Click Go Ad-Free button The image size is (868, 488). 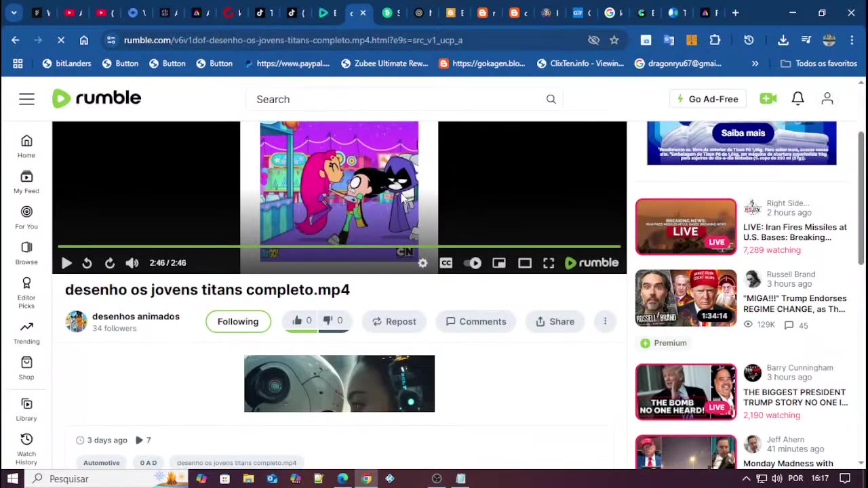point(707,99)
